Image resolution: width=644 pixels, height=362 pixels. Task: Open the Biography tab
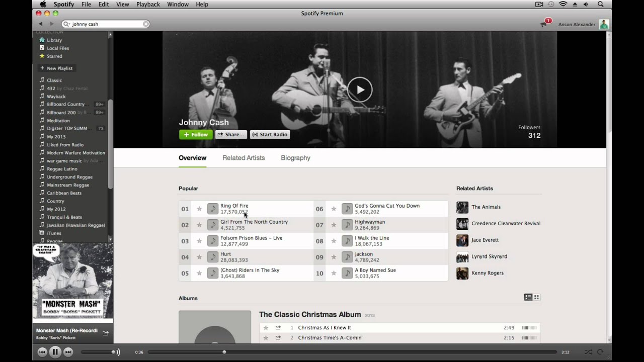tap(295, 158)
